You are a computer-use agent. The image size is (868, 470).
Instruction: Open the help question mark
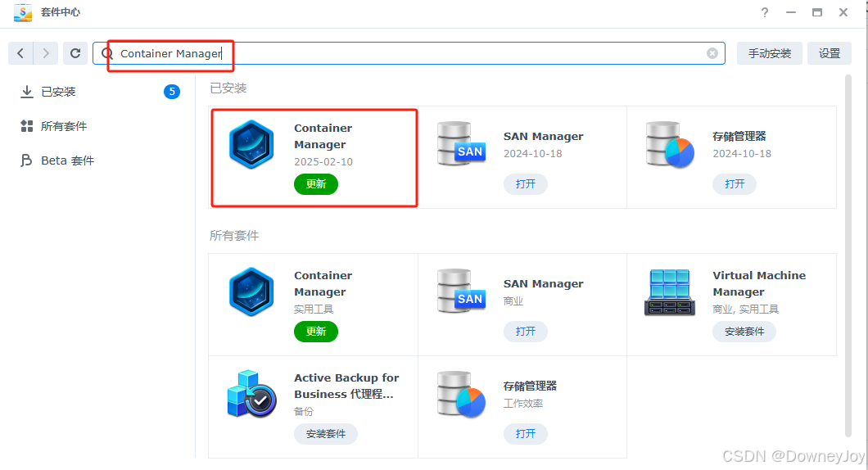click(x=765, y=12)
